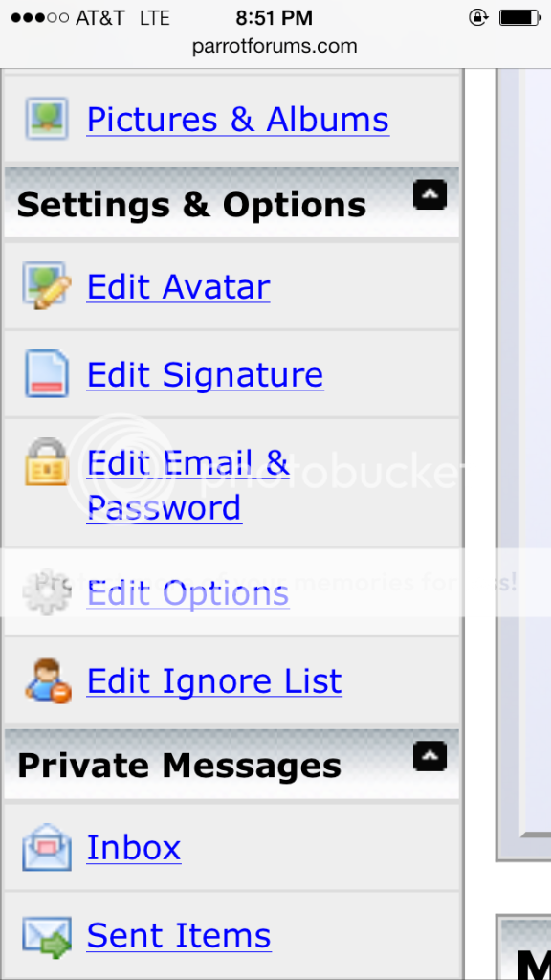The height and width of the screenshot is (980, 551).
Task: Open the Pictures & Albums link
Action: pyautogui.click(x=238, y=119)
